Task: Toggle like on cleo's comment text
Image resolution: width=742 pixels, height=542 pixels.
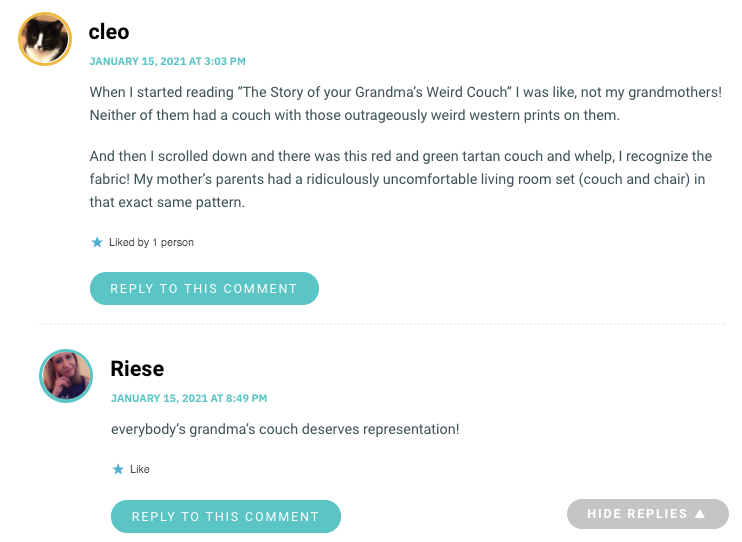Action: [151, 242]
